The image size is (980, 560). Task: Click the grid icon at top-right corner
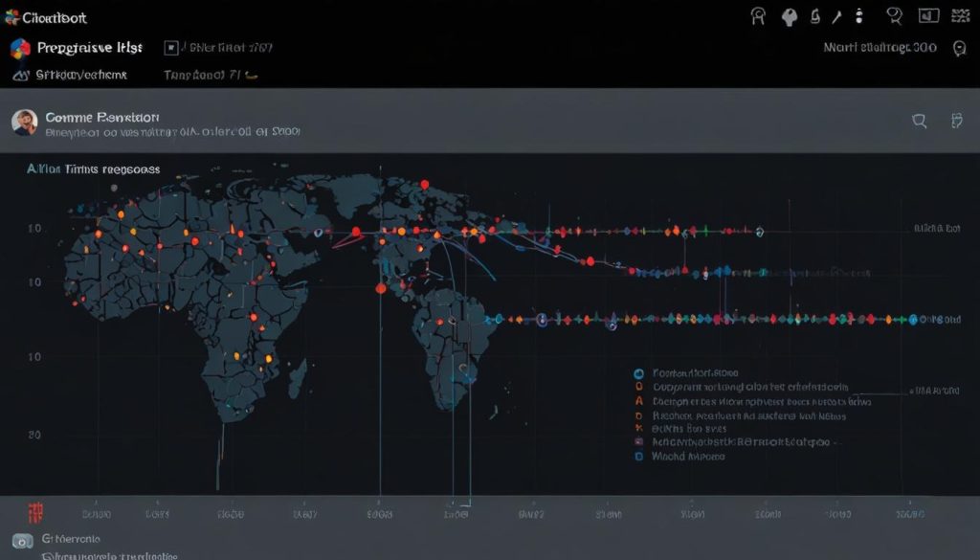tap(958, 15)
